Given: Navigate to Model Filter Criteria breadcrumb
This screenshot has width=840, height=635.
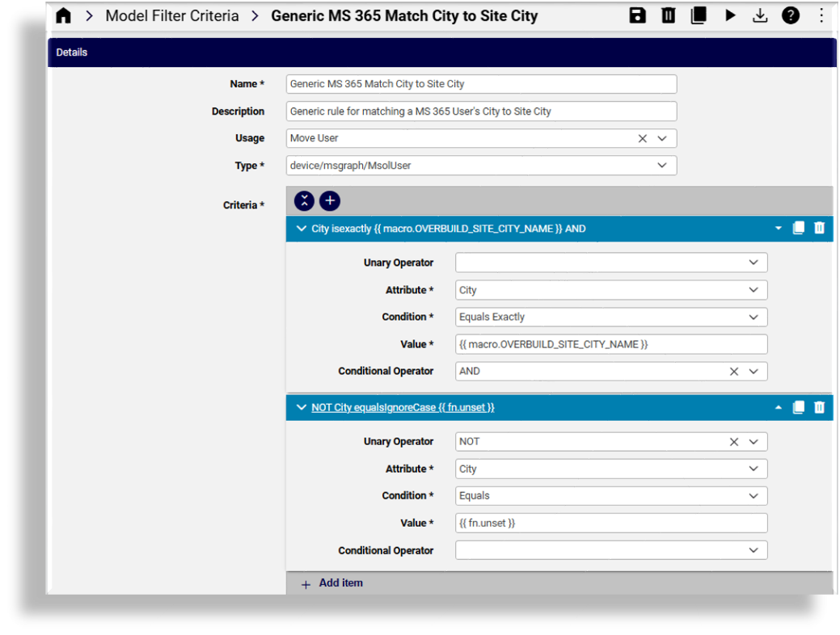Looking at the screenshot, I should tap(171, 15).
